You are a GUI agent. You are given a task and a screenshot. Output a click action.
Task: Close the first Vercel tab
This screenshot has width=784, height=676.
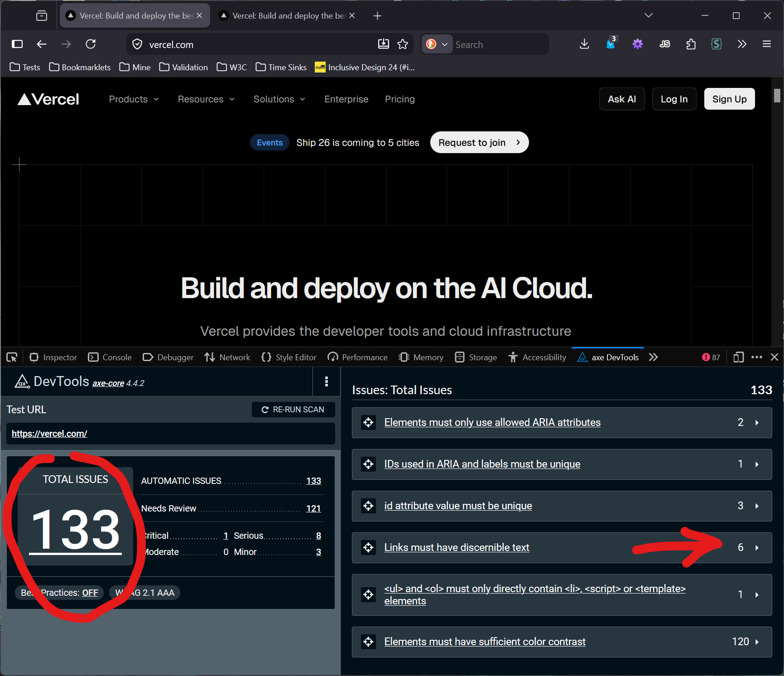199,15
